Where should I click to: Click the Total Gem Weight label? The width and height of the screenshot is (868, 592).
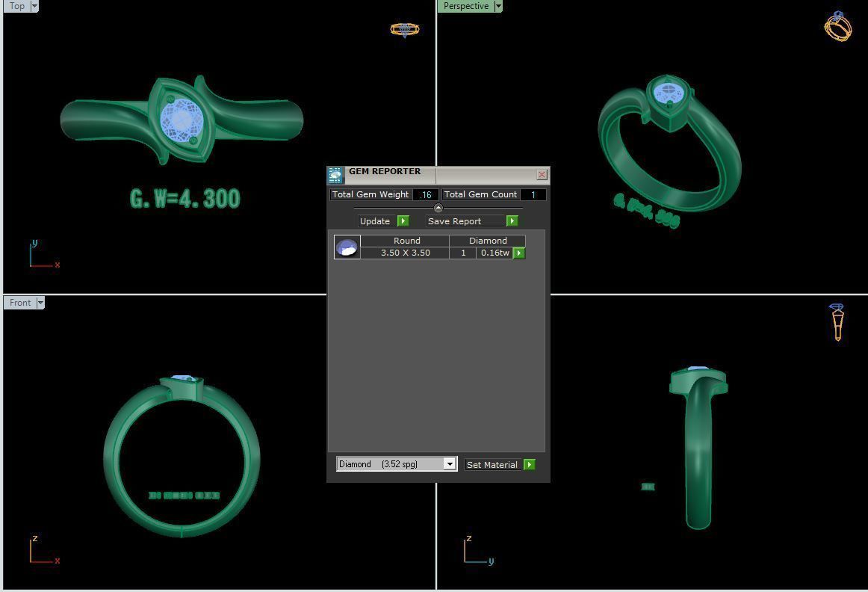pos(371,194)
